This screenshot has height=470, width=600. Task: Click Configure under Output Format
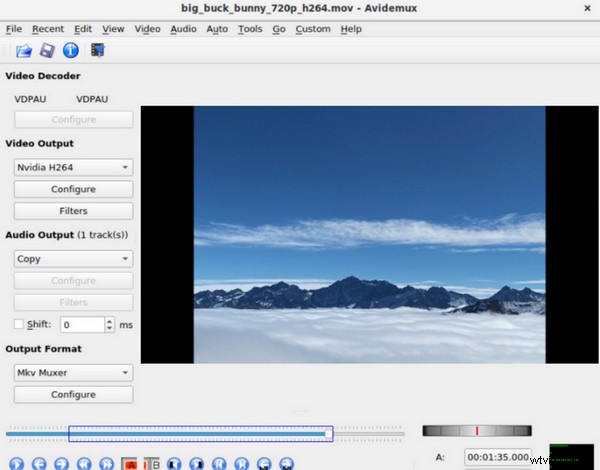[73, 395]
